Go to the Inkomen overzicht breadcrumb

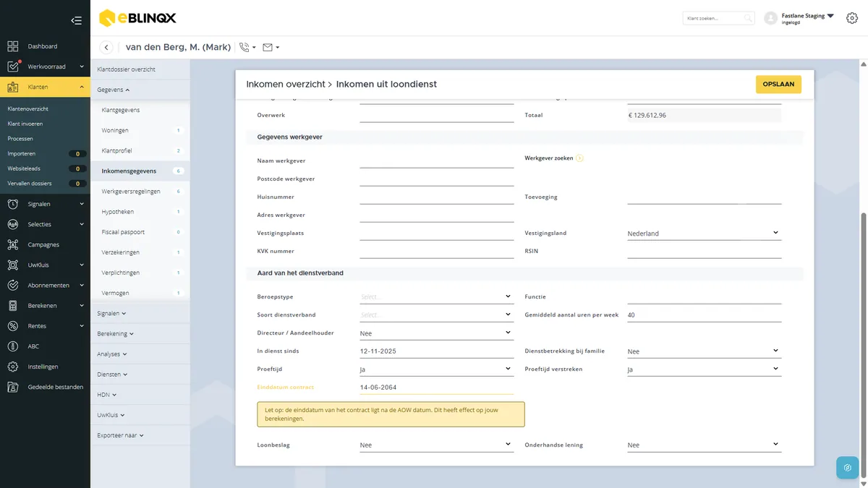pyautogui.click(x=286, y=85)
